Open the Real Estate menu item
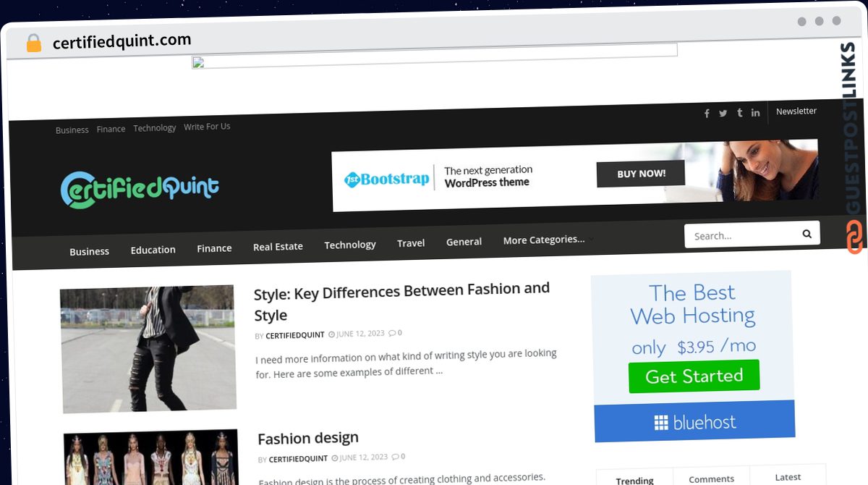The width and height of the screenshot is (868, 485). pos(278,246)
